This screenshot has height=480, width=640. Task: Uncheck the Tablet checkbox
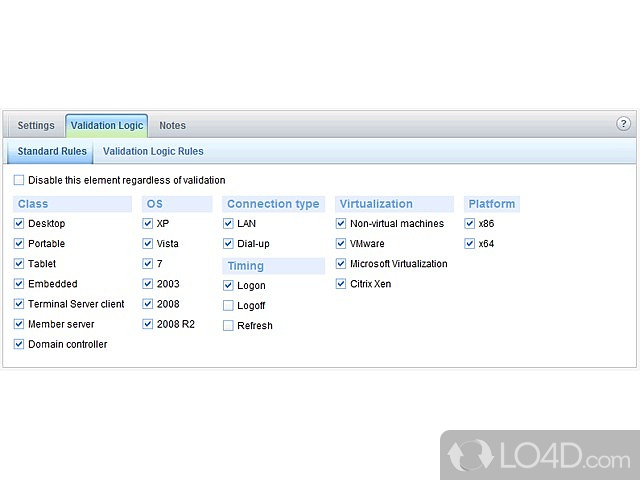click(19, 264)
